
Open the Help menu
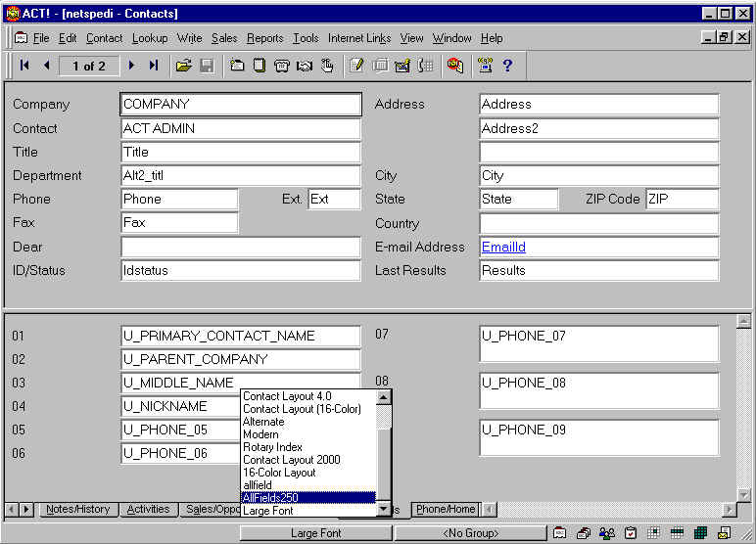coord(492,38)
